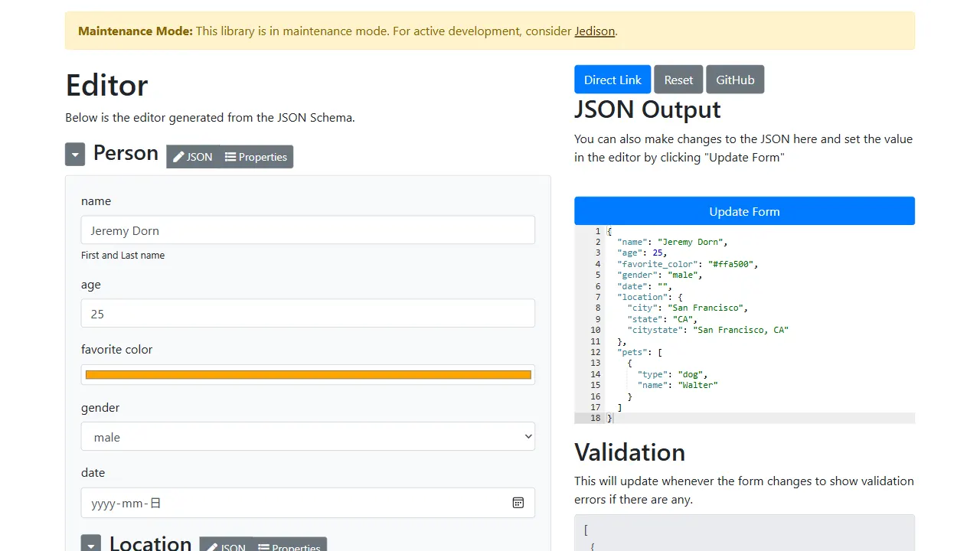Click the favorite color label
The height and width of the screenshot is (551, 980).
coord(116,349)
